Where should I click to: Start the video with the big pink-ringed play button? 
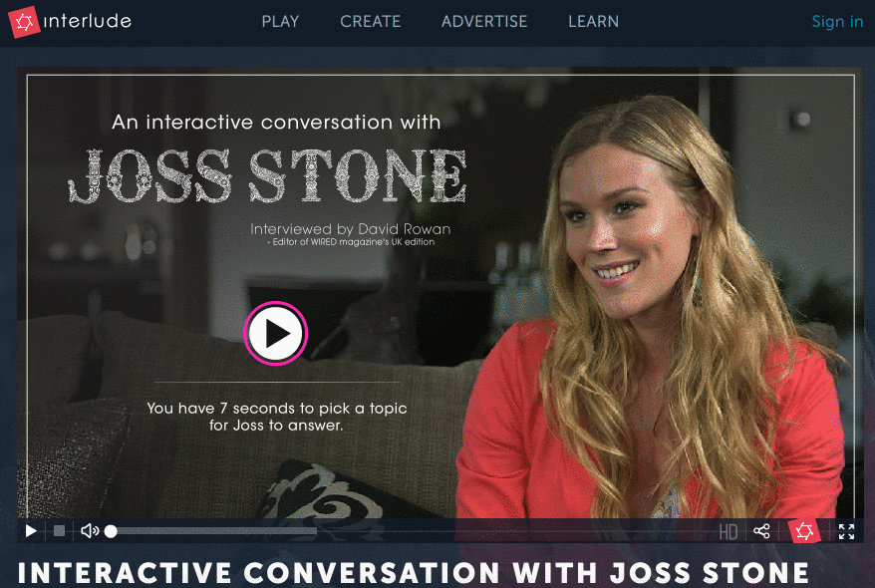(276, 333)
